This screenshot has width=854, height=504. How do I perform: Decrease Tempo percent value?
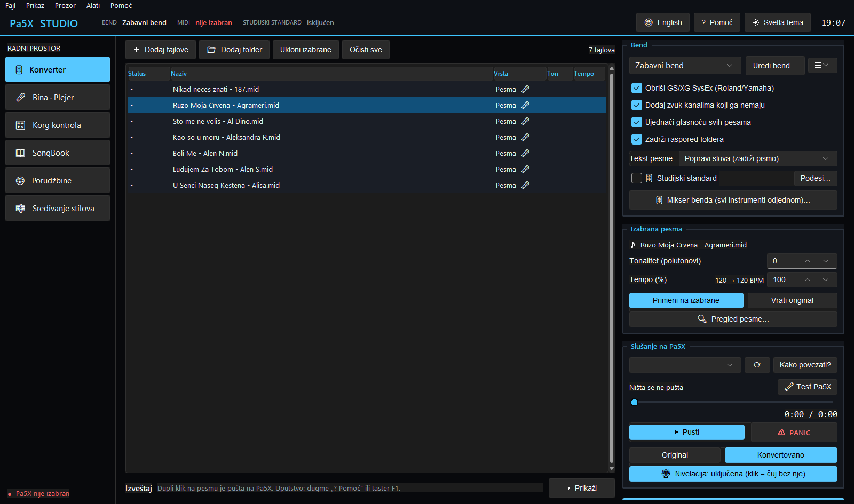click(x=826, y=279)
